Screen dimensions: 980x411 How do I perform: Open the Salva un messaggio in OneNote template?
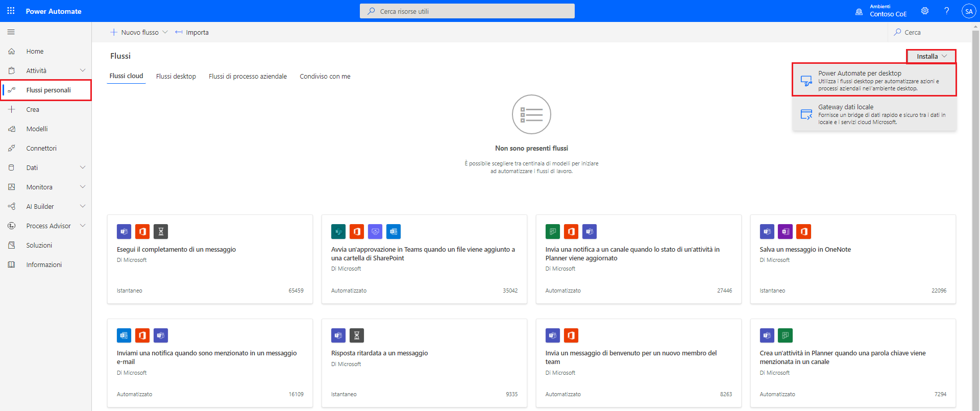(x=853, y=259)
